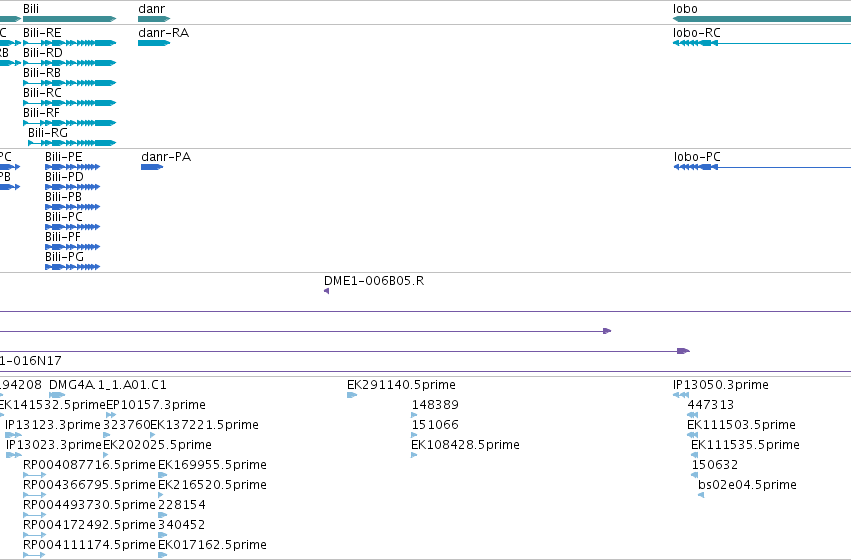Select the RP004493730.5prime EST

[x=35, y=516]
